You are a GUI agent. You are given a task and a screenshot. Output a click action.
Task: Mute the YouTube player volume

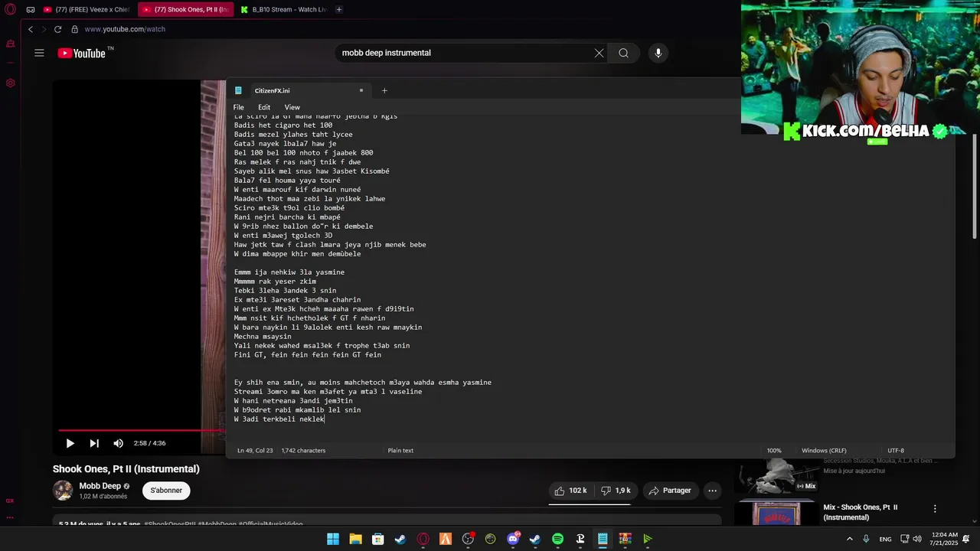(118, 443)
